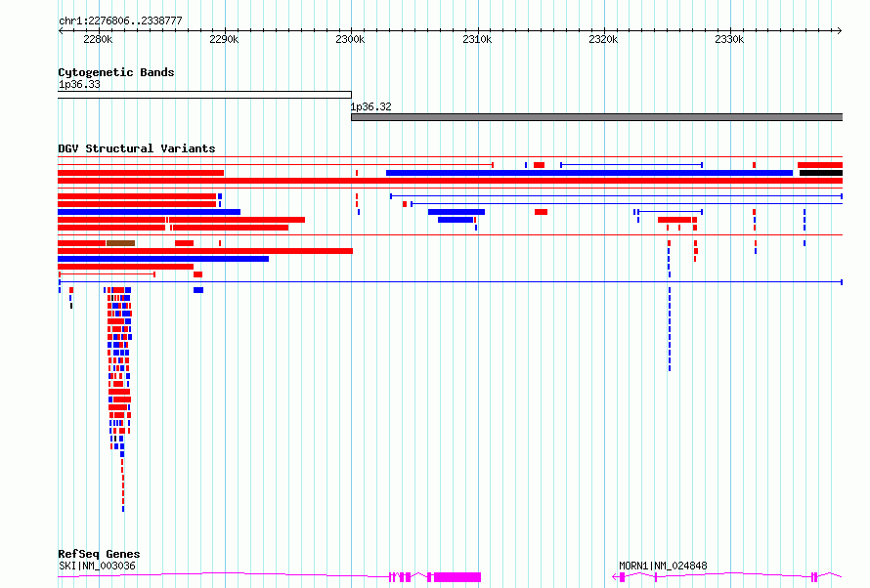Viewport: 870px width, 588px height.
Task: Select the 1p36.33 band label
Action: pyautogui.click(x=79, y=84)
